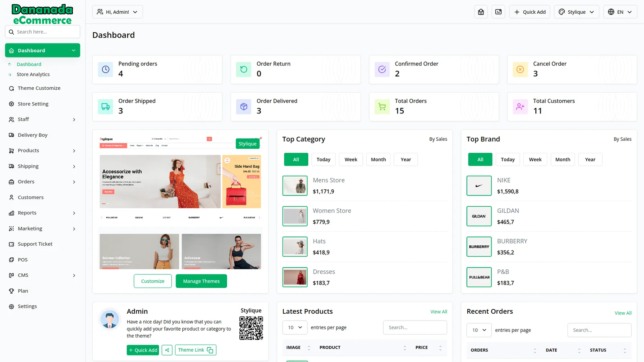The width and height of the screenshot is (644, 362).
Task: Click the store home icon in top bar
Action: click(x=481, y=12)
